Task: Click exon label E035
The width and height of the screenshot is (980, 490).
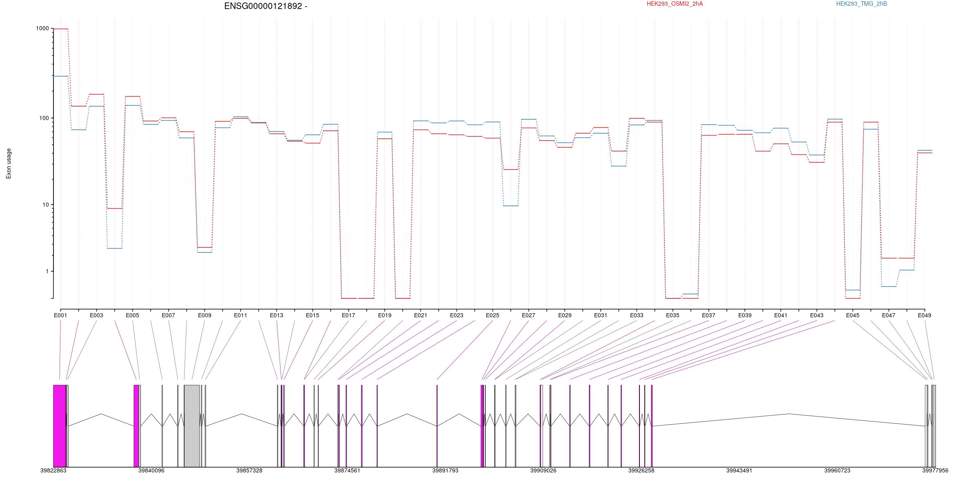Action: coord(673,315)
